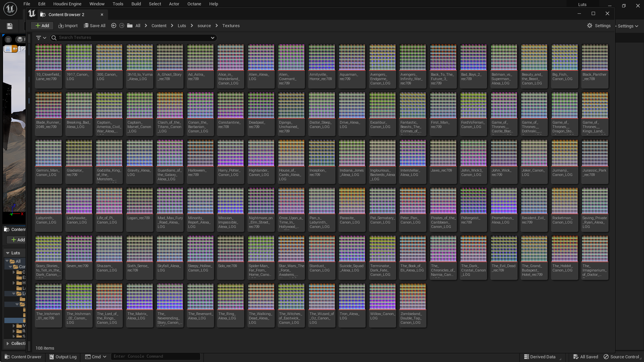Click Import icon button in Content Browser

68,25
